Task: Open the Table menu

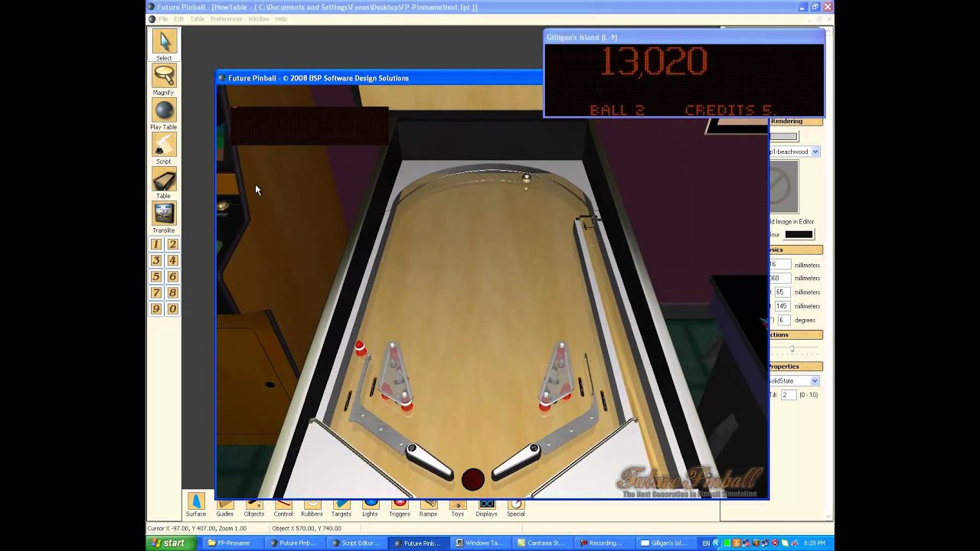Action: click(197, 19)
